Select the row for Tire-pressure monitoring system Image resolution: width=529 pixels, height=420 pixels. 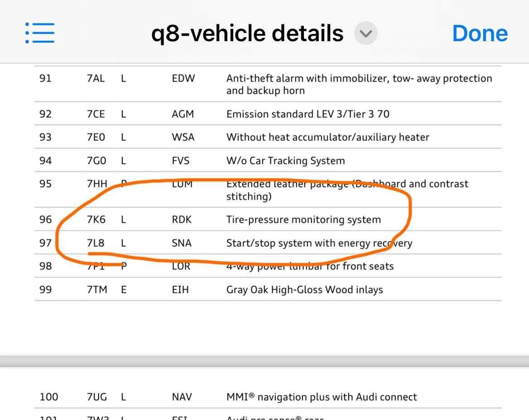[303, 220]
